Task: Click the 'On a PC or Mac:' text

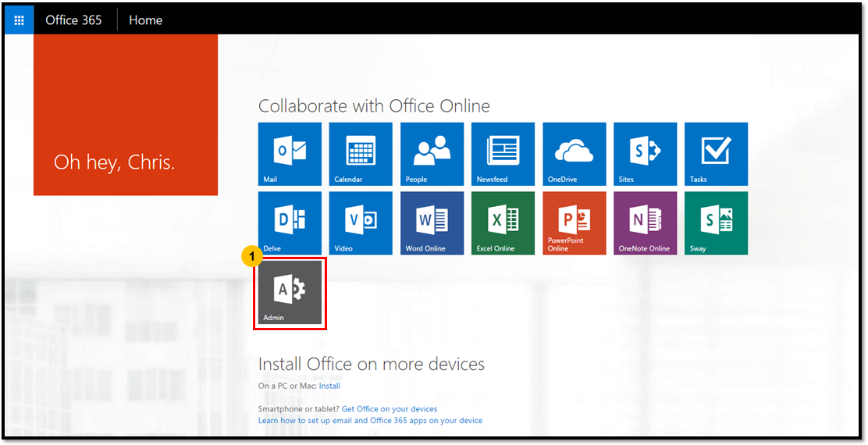Action: (x=287, y=386)
